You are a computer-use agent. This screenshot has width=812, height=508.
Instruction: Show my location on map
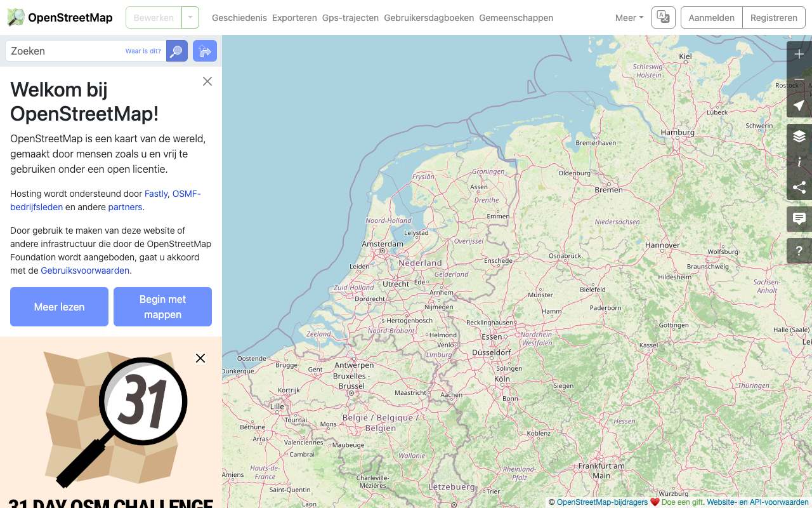pyautogui.click(x=799, y=105)
